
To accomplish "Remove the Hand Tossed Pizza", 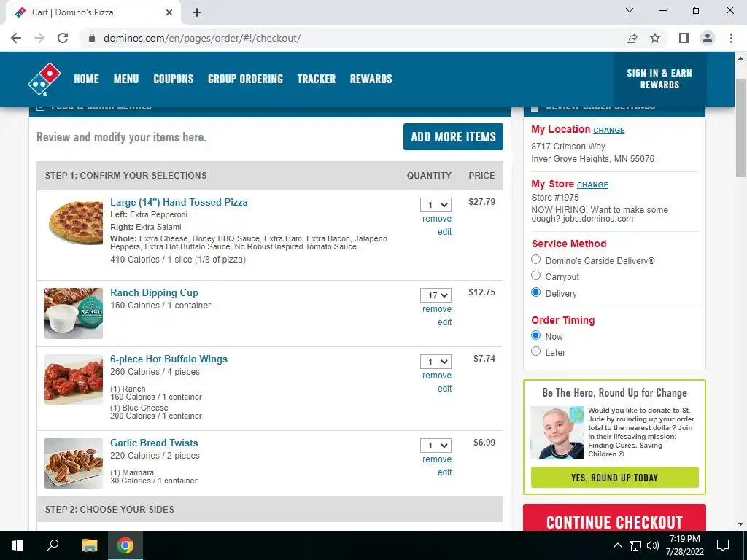I will pos(437,219).
